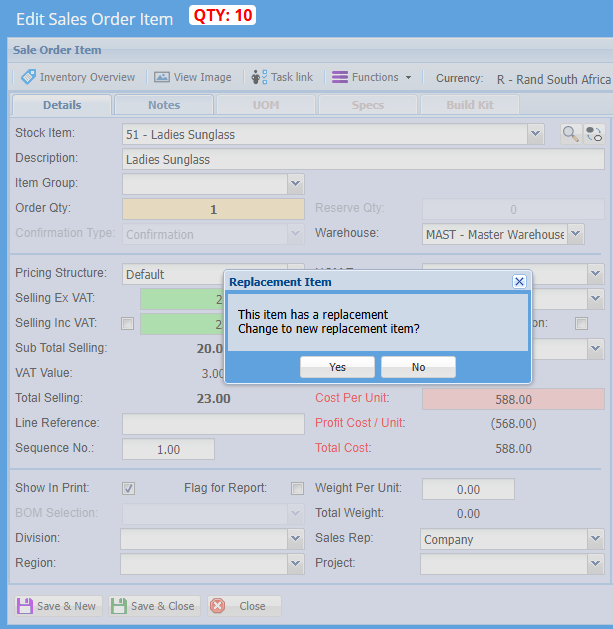The width and height of the screenshot is (613, 629).
Task: Open the Confirmation Type dropdown
Action: point(296,234)
